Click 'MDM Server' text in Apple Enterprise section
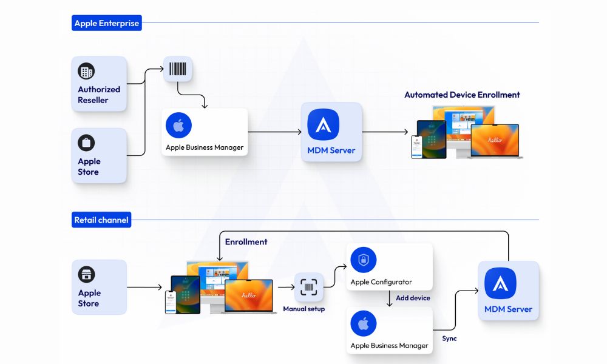The image size is (607, 364). coord(331,150)
